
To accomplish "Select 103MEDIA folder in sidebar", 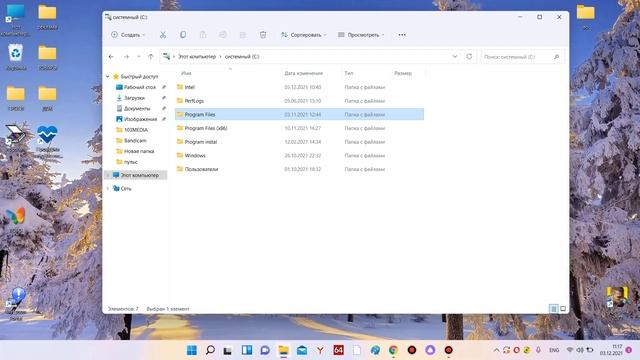I will click(136, 130).
